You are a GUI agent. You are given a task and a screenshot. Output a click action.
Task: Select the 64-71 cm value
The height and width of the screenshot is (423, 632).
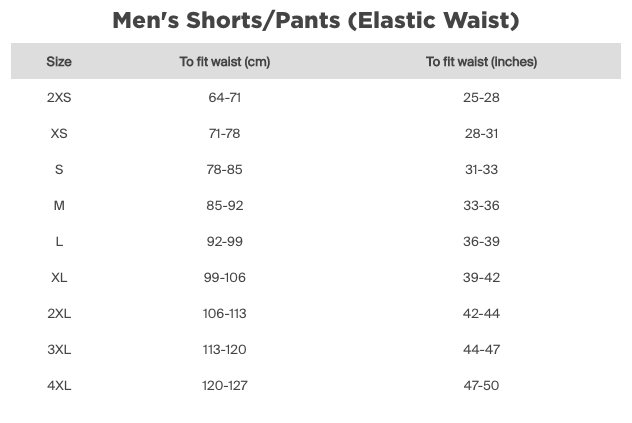tap(225, 98)
